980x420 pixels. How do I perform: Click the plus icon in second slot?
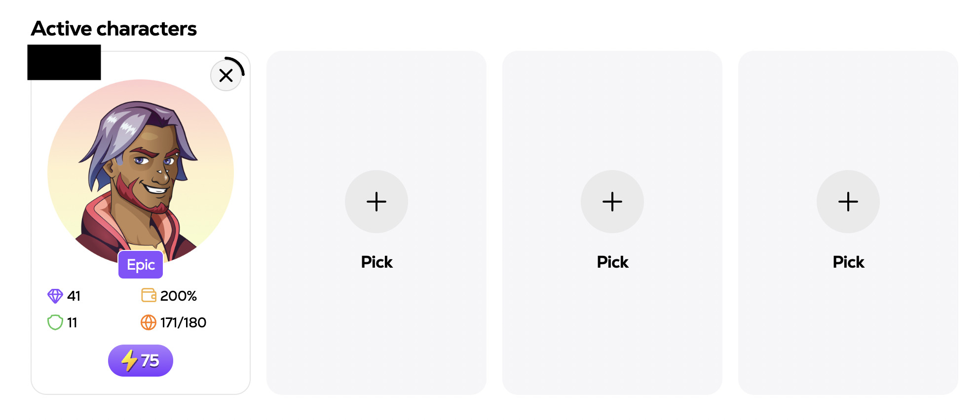tap(377, 202)
